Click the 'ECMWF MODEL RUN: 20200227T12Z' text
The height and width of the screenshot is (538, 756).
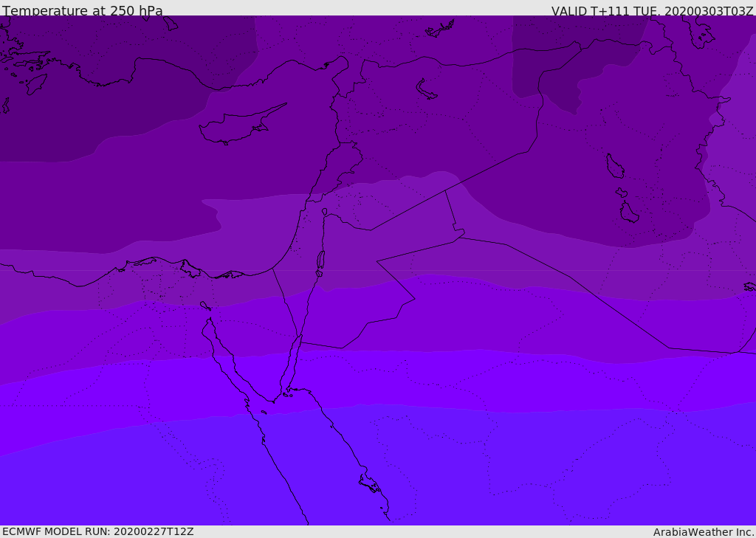point(98,532)
